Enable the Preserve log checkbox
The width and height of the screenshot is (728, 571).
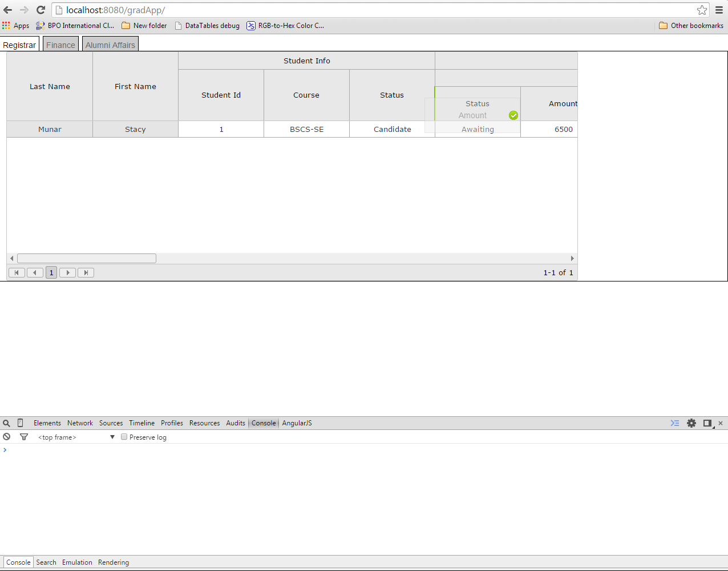click(x=124, y=437)
